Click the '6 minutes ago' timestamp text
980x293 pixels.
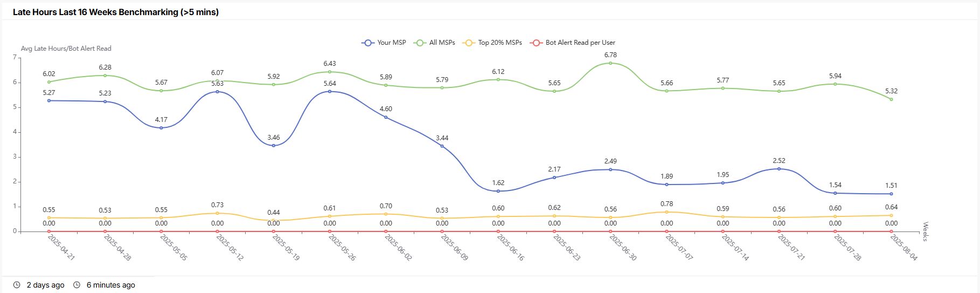click(111, 285)
